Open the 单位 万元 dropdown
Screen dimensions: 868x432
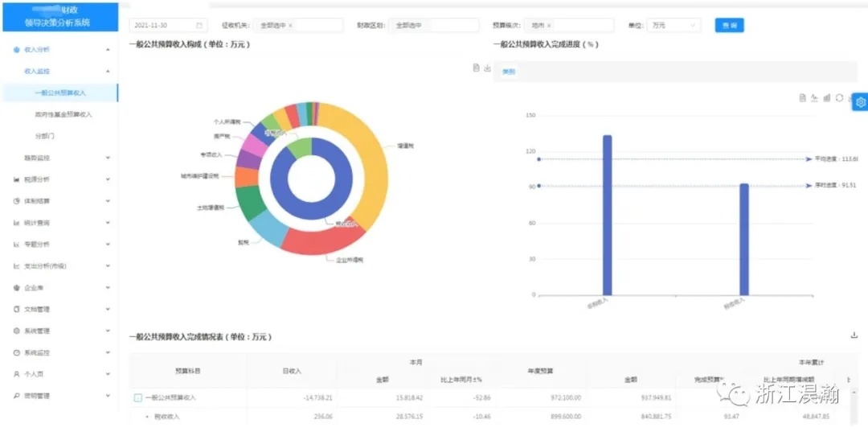coord(674,26)
